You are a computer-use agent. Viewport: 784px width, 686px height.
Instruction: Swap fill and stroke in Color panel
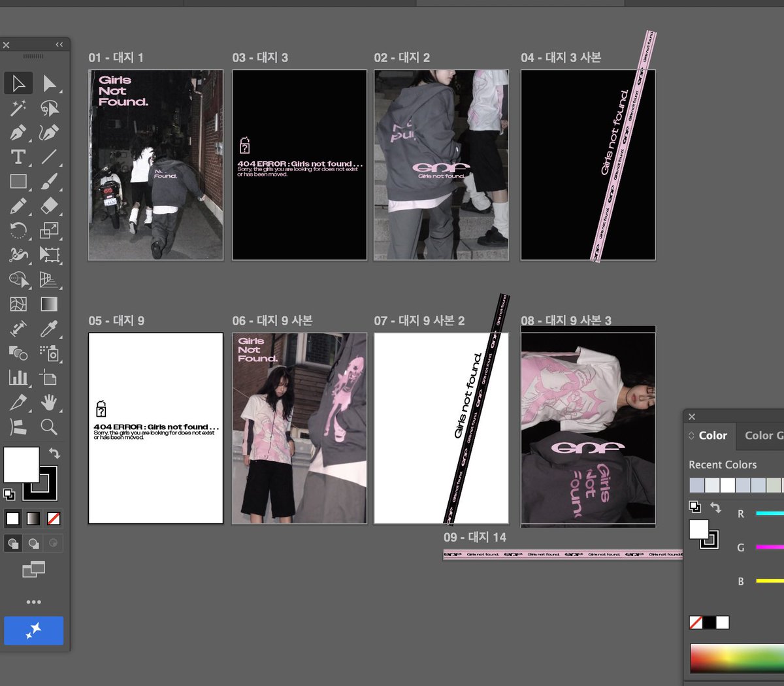point(715,508)
